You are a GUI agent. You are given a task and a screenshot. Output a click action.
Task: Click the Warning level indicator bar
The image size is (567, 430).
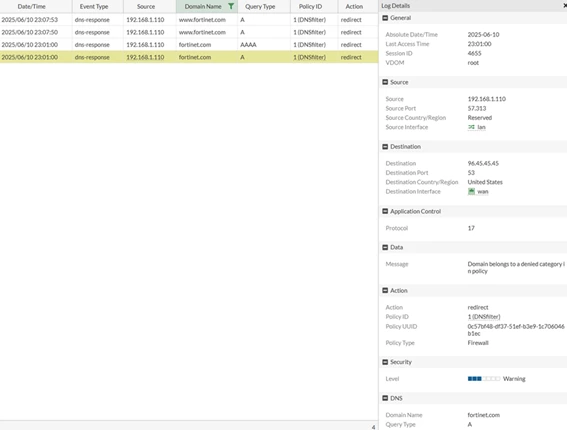click(484, 379)
